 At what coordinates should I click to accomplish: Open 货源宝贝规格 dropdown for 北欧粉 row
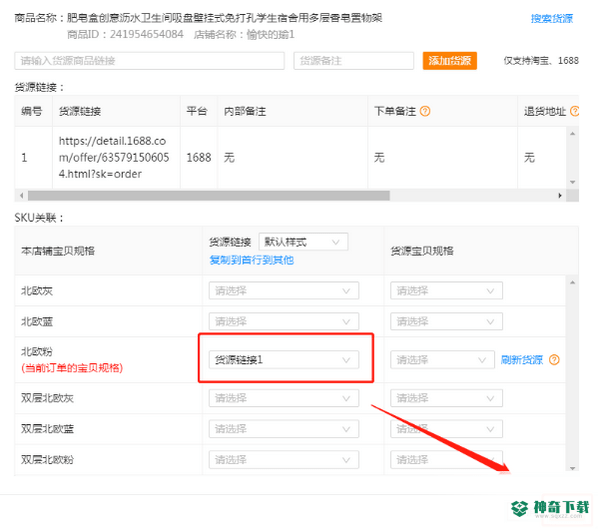coord(442,360)
